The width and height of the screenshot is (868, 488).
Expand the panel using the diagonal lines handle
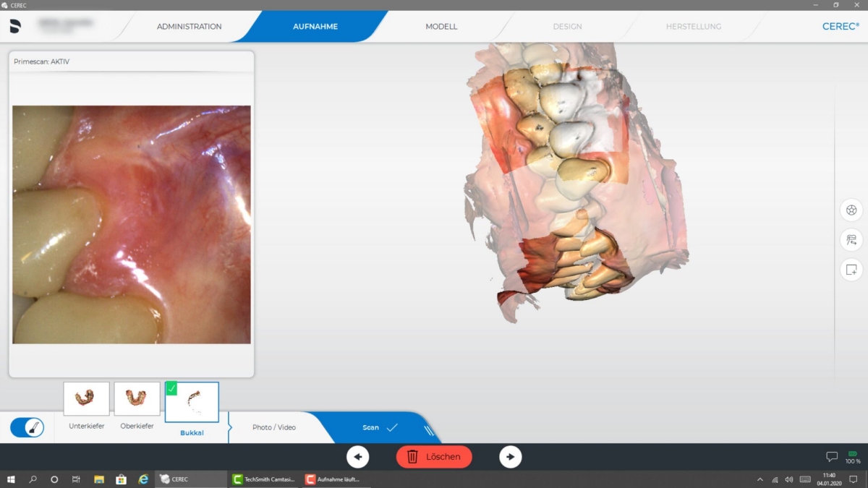tap(429, 430)
